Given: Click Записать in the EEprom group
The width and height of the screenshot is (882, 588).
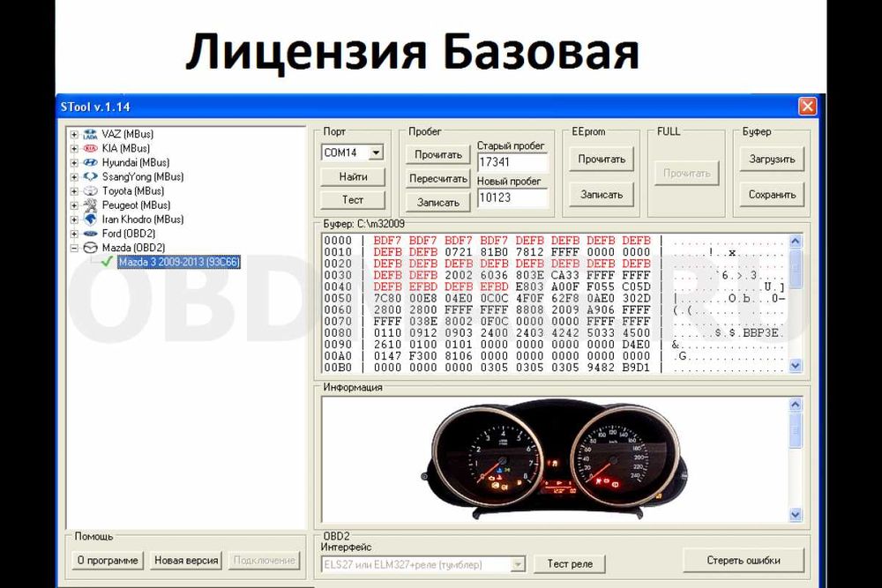Looking at the screenshot, I should click(x=602, y=195).
